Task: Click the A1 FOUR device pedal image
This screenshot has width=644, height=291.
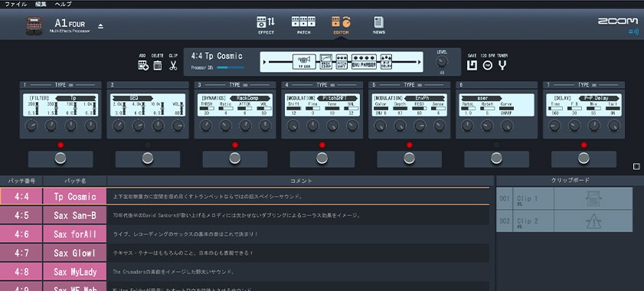Action: (34, 25)
